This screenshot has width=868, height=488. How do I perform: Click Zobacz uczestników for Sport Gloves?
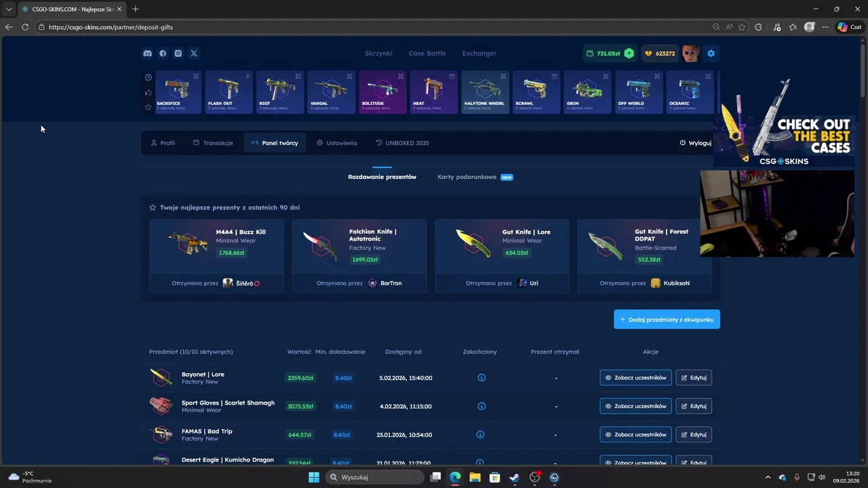click(635, 406)
